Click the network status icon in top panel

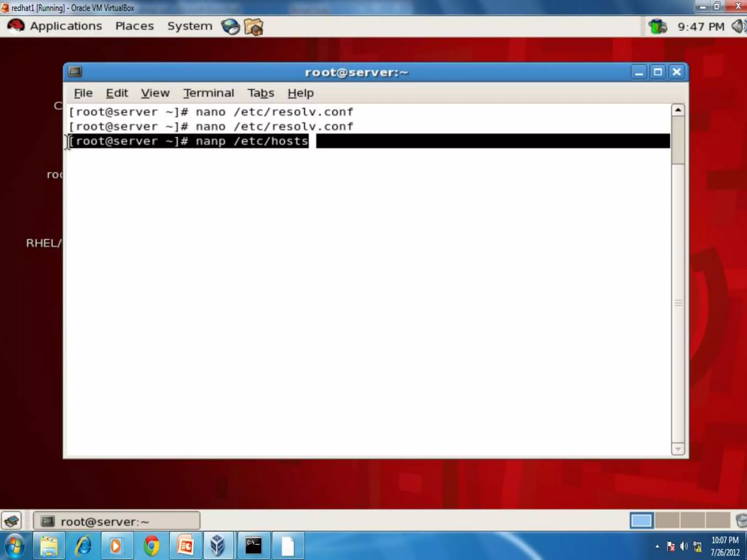pyautogui.click(x=657, y=27)
